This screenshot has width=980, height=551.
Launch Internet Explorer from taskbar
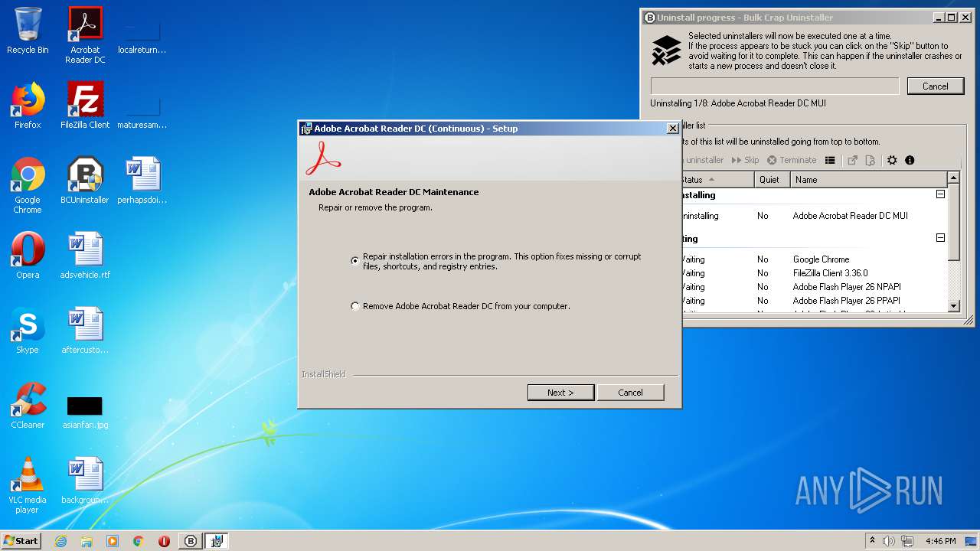[60, 541]
